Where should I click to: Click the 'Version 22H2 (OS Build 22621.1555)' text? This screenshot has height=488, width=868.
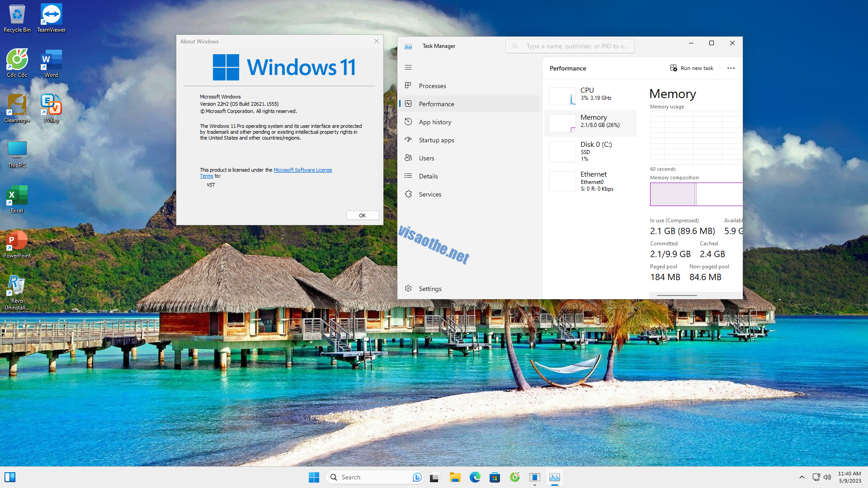pos(239,104)
